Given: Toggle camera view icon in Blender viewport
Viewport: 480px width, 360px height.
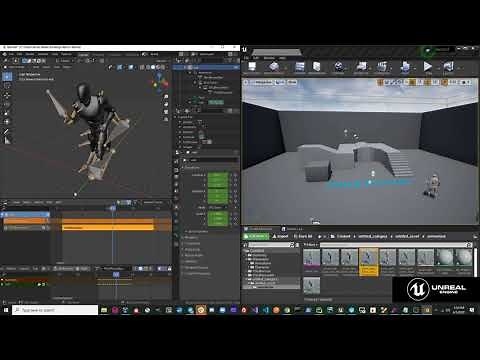Looking at the screenshot, I should coord(166,112).
